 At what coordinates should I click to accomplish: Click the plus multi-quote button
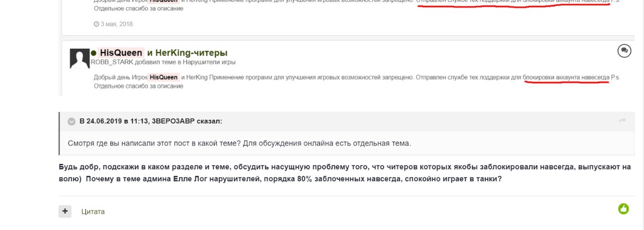(x=64, y=211)
